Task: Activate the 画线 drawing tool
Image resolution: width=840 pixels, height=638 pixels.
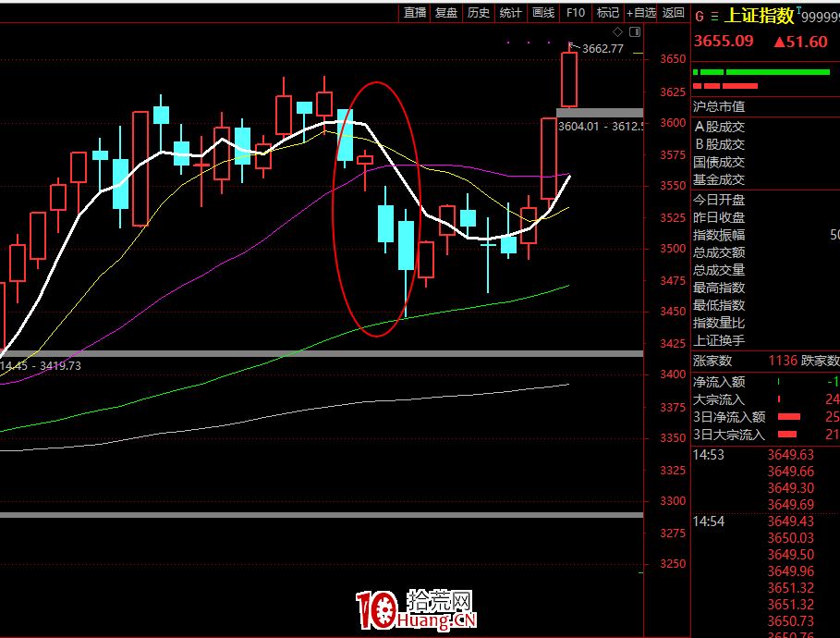Action: pyautogui.click(x=543, y=13)
